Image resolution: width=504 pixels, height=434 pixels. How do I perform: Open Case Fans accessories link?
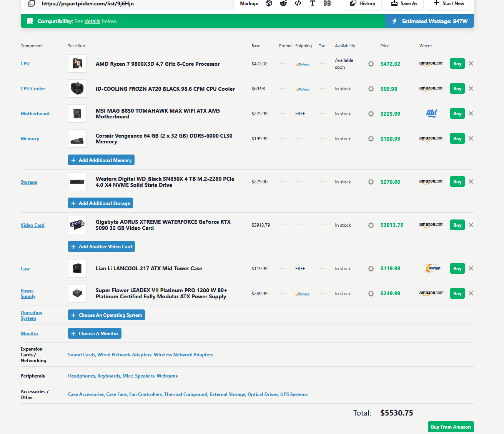click(116, 394)
